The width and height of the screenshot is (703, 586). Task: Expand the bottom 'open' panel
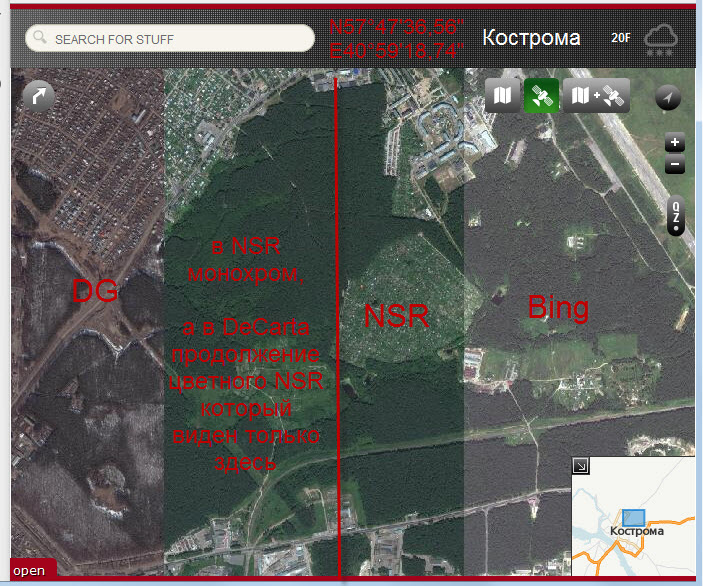point(30,570)
